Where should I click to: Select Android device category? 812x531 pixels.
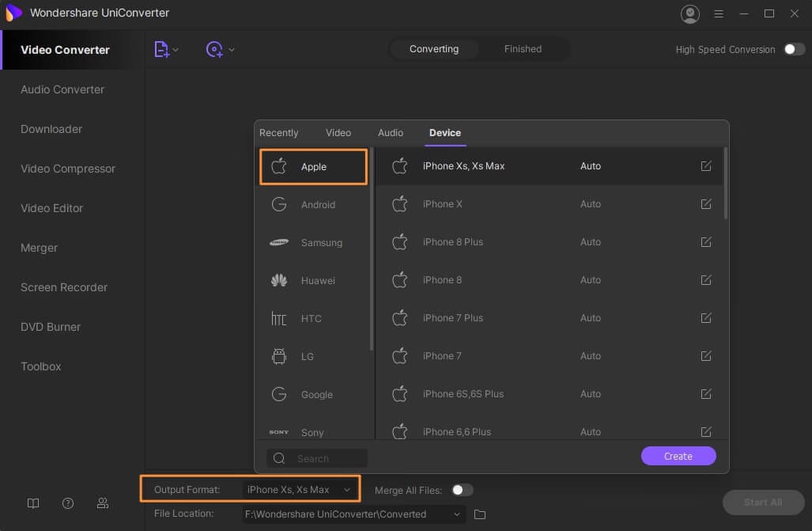[313, 204]
